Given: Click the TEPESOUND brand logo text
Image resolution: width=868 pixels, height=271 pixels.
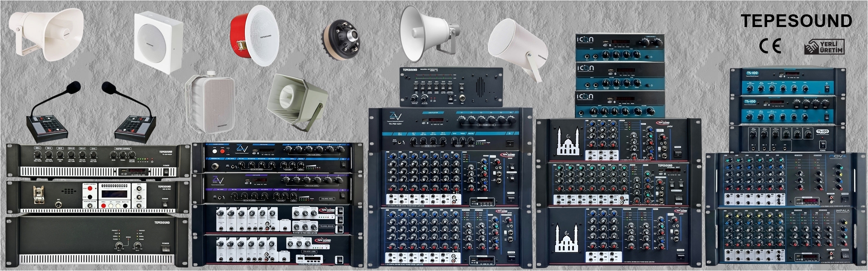Looking at the screenshot, I should pyautogui.click(x=796, y=21).
